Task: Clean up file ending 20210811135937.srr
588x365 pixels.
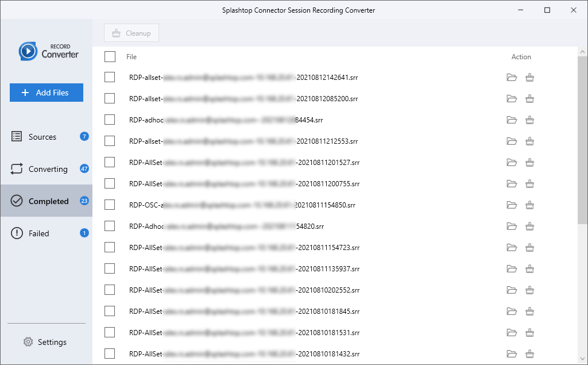Action: pyautogui.click(x=529, y=269)
